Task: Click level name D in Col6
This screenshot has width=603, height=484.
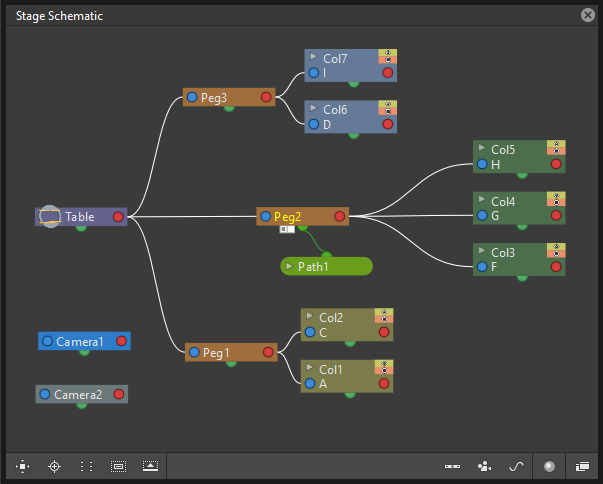Action: pos(327,125)
